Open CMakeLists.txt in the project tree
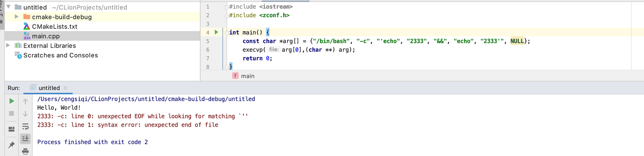 click(x=54, y=26)
